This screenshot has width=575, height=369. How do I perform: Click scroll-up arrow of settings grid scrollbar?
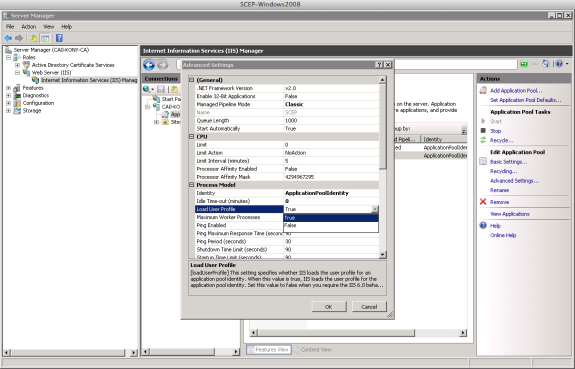tap(382, 80)
